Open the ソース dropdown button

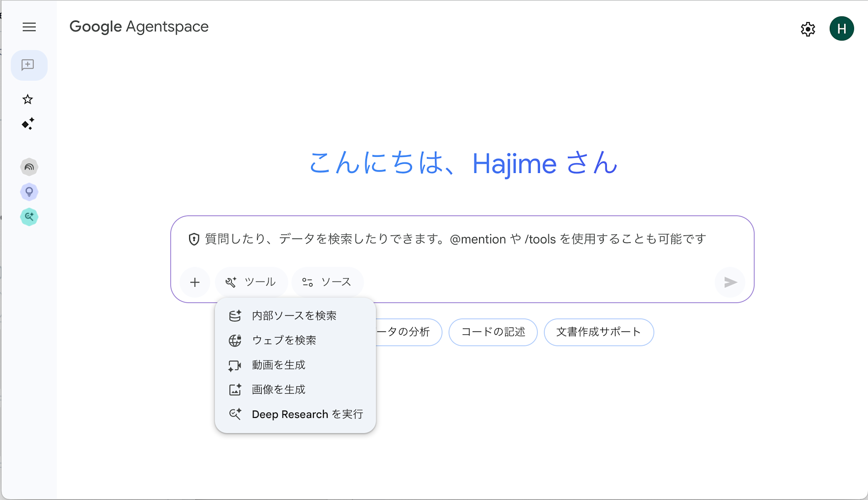click(x=328, y=282)
